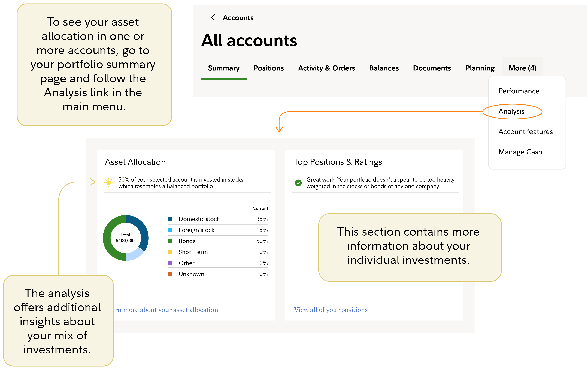Switch to the Positions tab

(269, 68)
